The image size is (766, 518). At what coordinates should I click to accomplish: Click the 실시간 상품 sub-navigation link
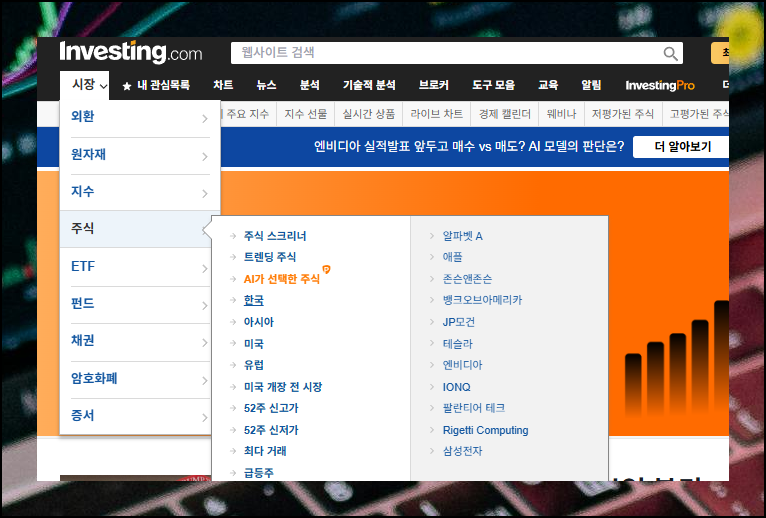369,114
